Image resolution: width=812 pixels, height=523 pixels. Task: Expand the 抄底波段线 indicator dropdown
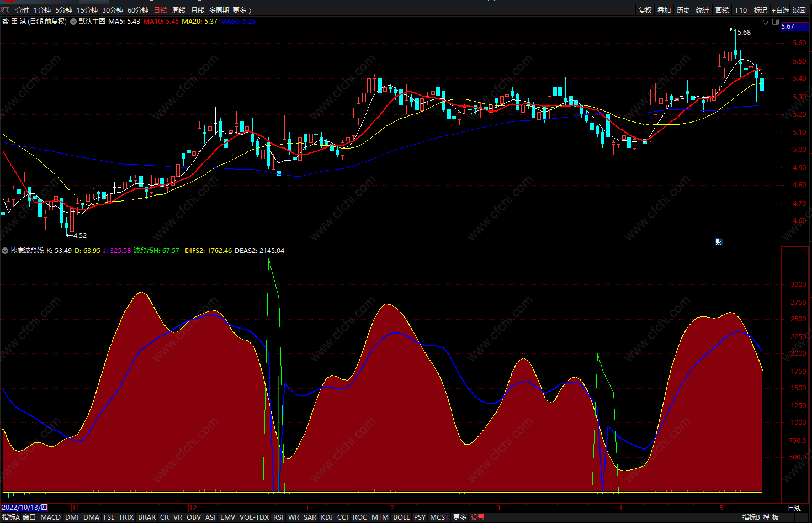point(5,251)
